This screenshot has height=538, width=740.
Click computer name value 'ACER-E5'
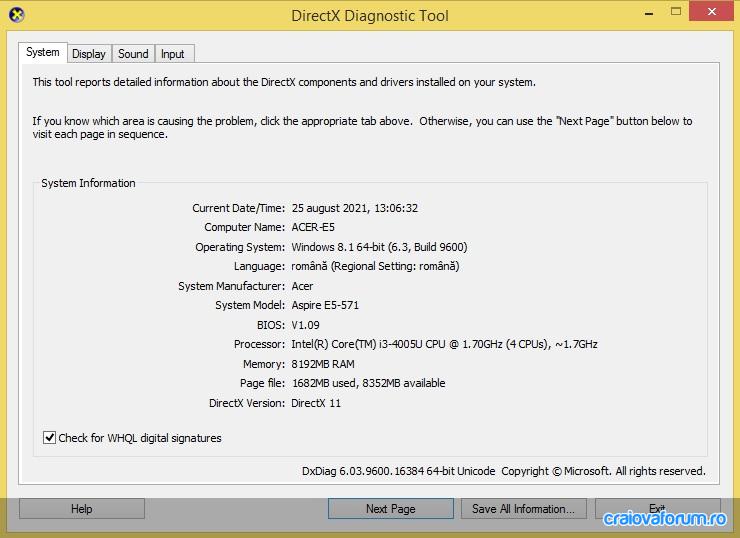point(313,227)
